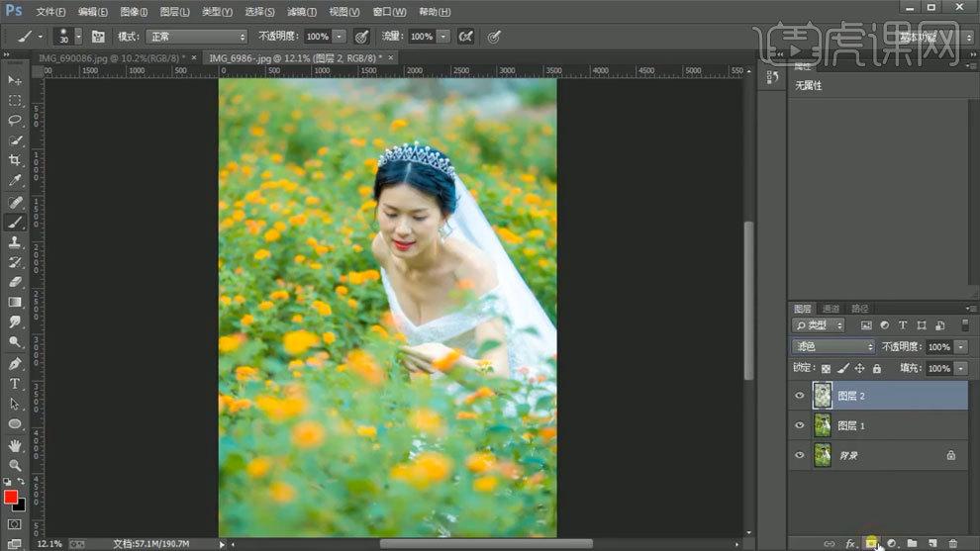980x551 pixels.
Task: Create new adjustment layer icon
Action: (892, 543)
